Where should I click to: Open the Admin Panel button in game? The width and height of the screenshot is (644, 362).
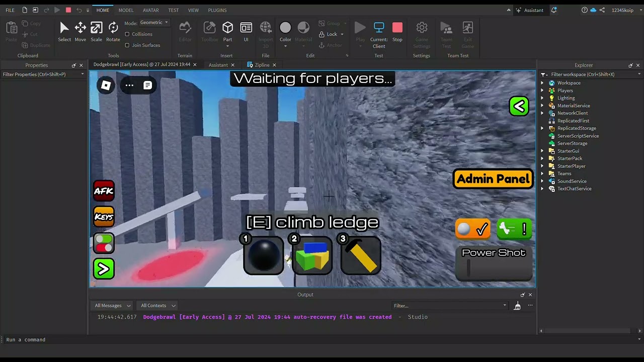pos(493,179)
